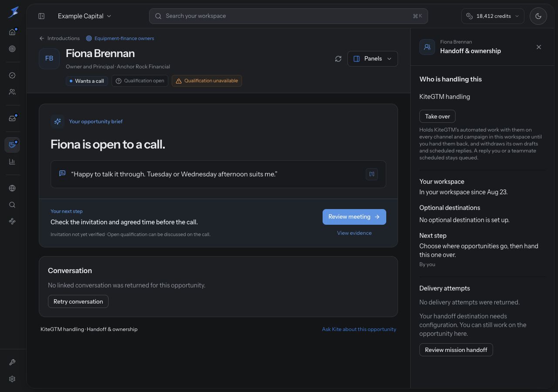Open the Equipment-finance owners link

point(120,38)
